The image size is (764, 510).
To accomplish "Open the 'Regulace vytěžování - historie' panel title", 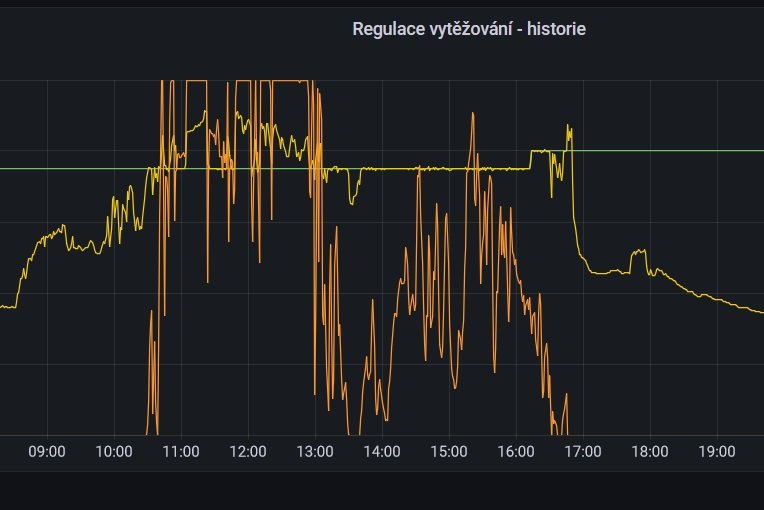I will pyautogui.click(x=469, y=29).
